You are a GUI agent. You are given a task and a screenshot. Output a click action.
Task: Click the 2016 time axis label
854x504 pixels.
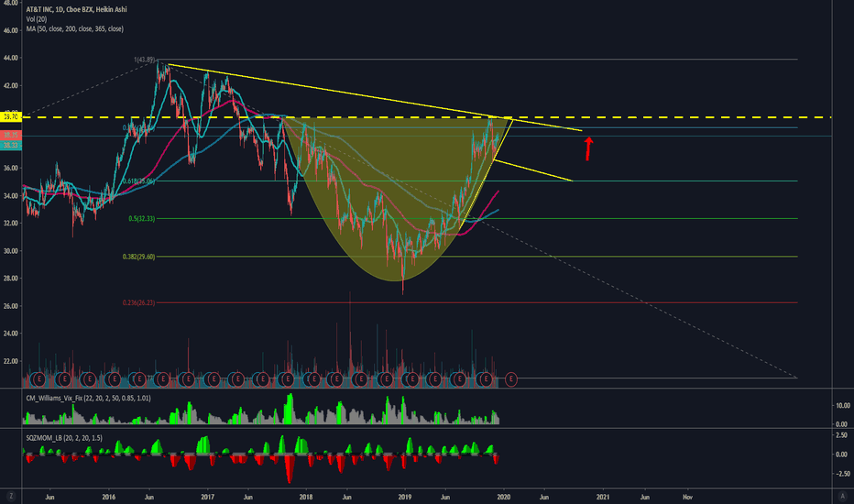tap(108, 497)
